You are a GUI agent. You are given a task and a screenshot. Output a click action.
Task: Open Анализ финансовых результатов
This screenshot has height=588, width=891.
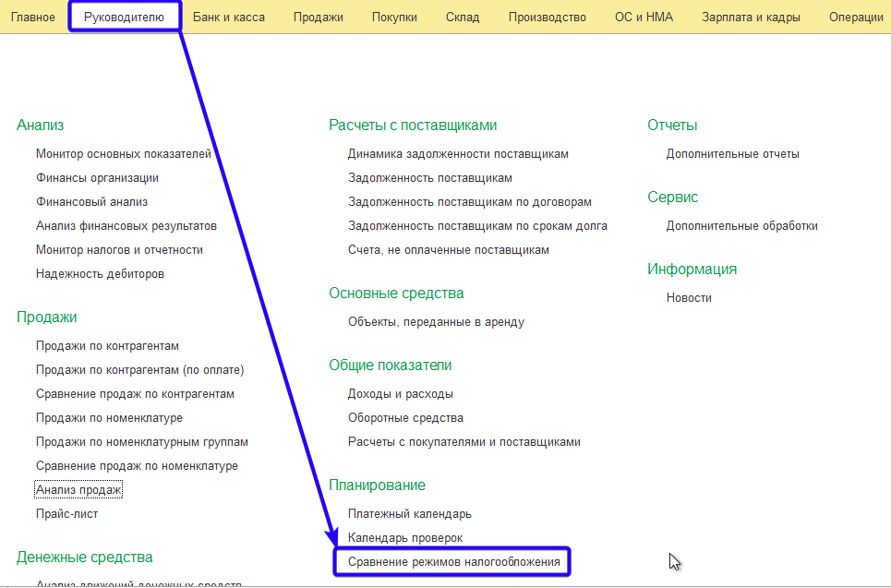point(126,225)
